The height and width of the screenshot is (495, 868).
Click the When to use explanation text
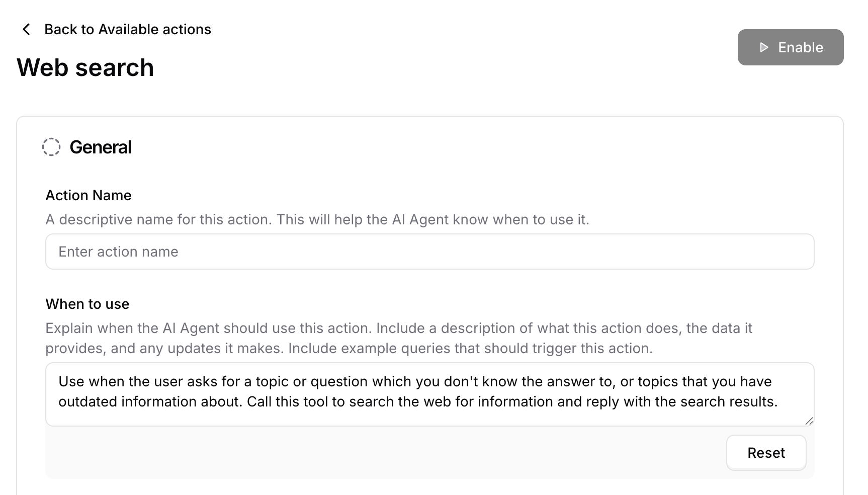click(x=399, y=338)
